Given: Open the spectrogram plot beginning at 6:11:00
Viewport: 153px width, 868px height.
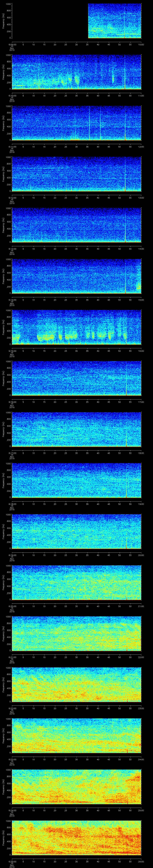Looking at the screenshot, I should (x=77, y=123).
